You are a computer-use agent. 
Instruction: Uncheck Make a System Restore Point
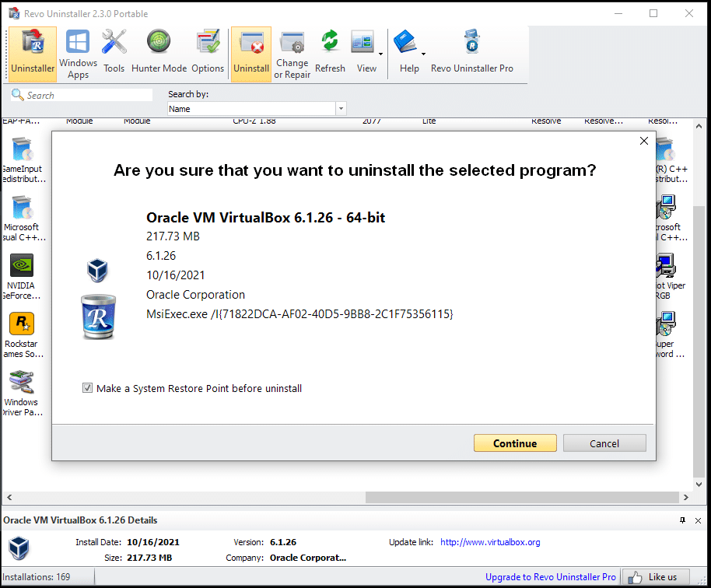pyautogui.click(x=88, y=388)
